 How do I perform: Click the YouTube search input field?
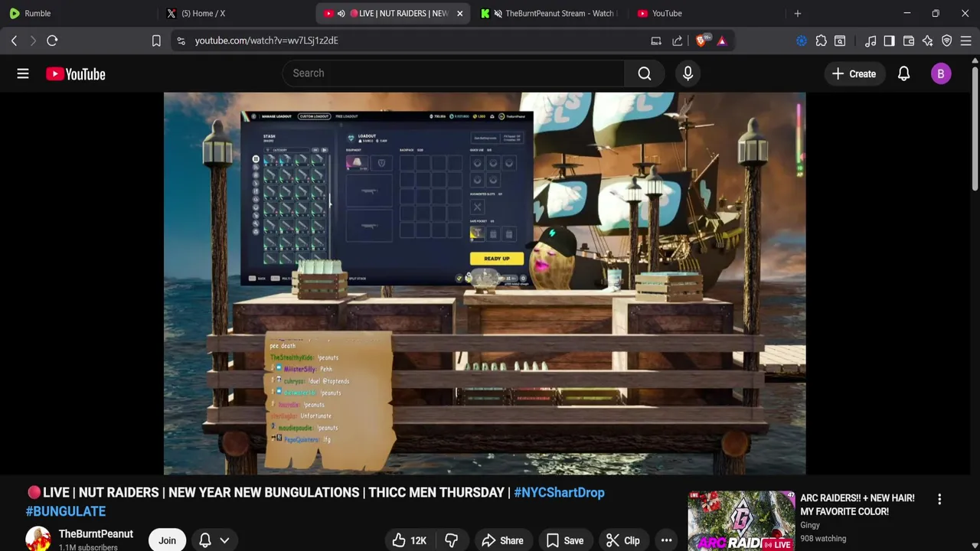tap(453, 73)
